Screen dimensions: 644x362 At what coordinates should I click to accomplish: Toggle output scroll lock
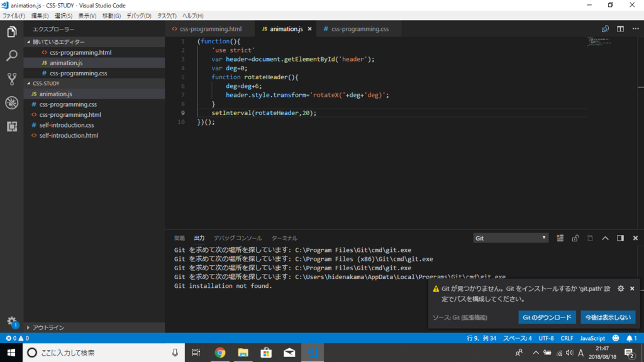tap(575, 238)
